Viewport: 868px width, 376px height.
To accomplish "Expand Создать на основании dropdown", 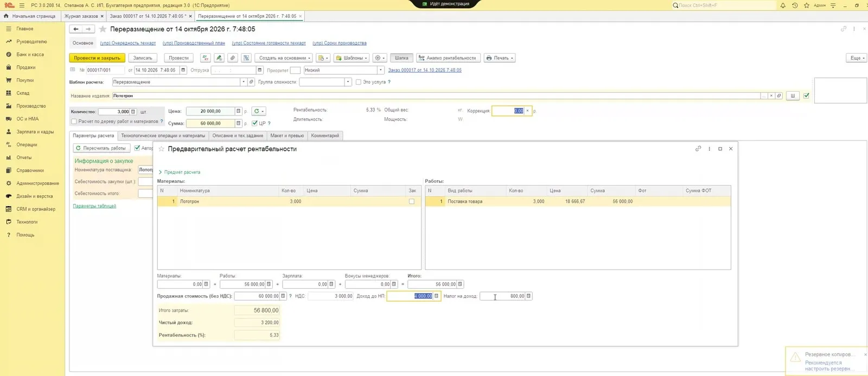I will click(285, 58).
